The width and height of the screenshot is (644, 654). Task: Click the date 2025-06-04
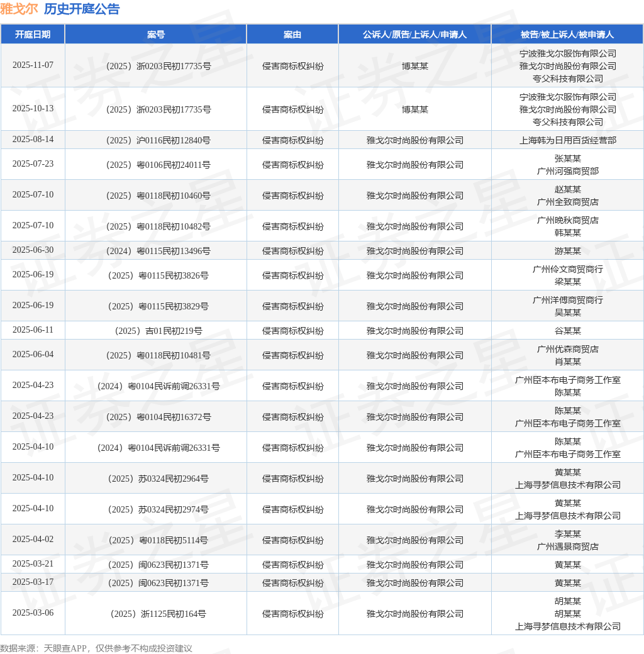[33, 354]
